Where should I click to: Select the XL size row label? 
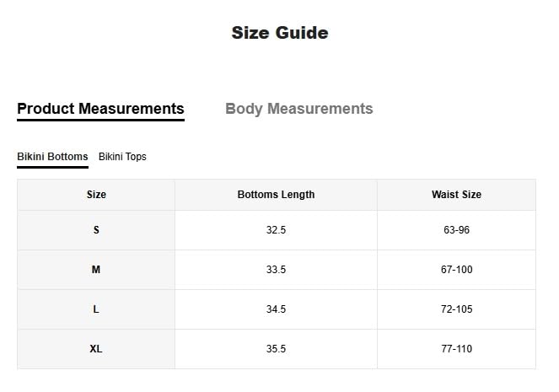pyautogui.click(x=96, y=349)
